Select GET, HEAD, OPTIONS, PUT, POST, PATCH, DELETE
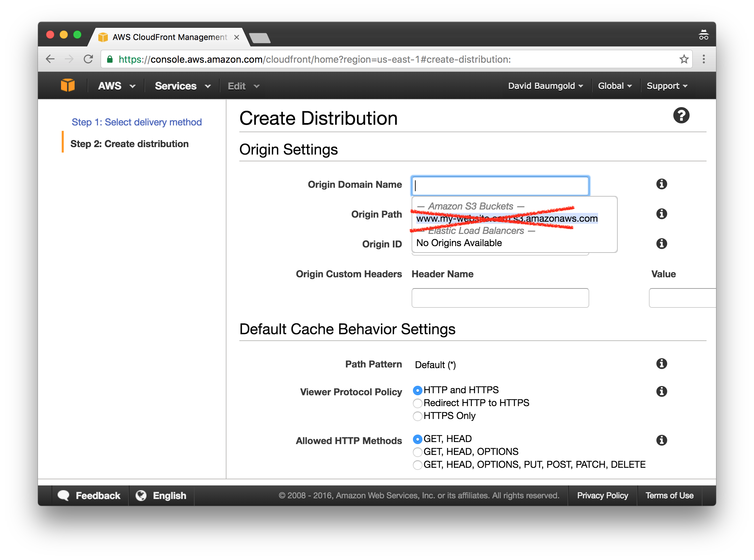 click(x=418, y=465)
